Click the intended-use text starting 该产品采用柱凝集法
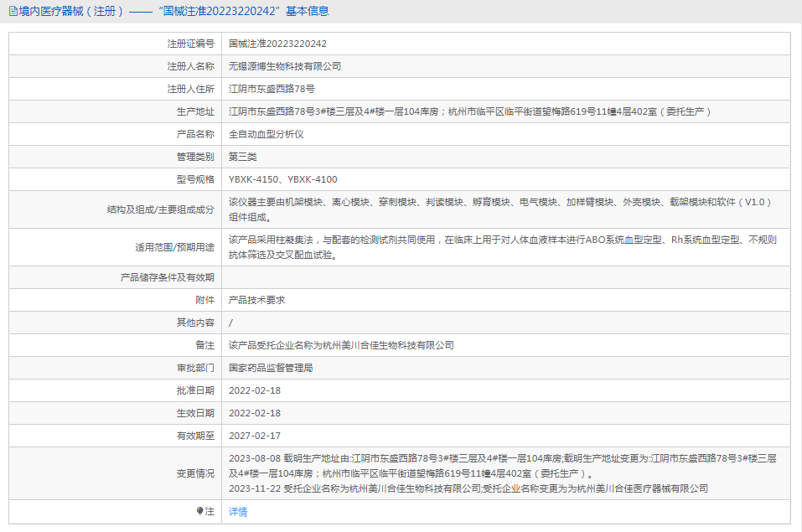The width and height of the screenshot is (802, 532). [x=503, y=248]
